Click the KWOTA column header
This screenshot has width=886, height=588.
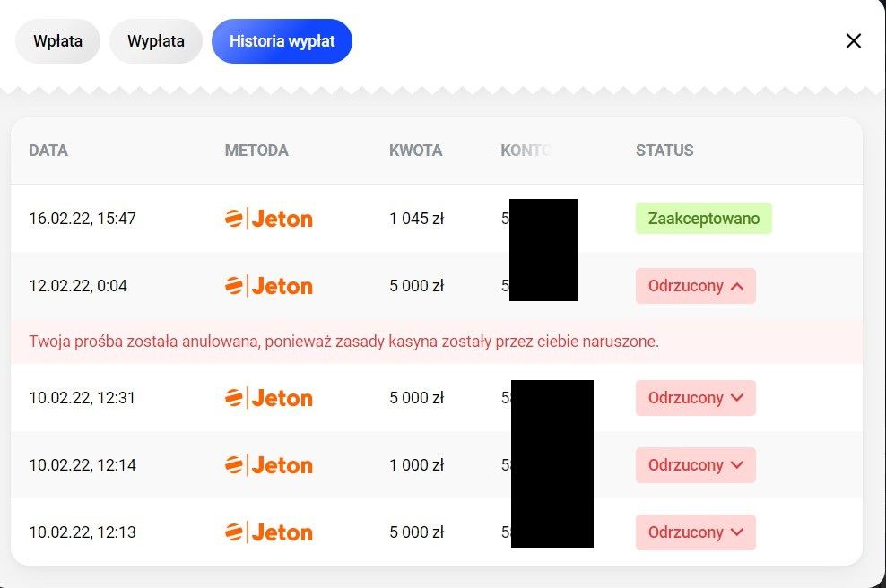[415, 151]
